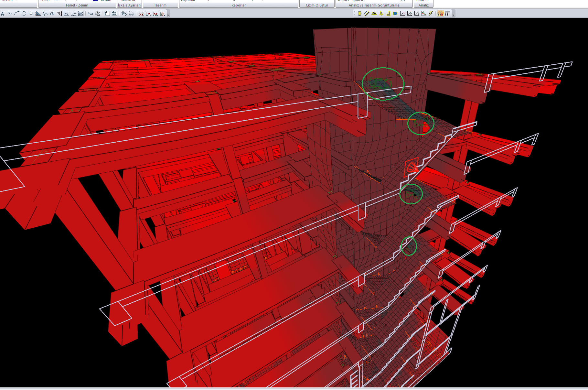Open the graph query icon with question mark
This screenshot has width=588, height=390.
point(417,14)
